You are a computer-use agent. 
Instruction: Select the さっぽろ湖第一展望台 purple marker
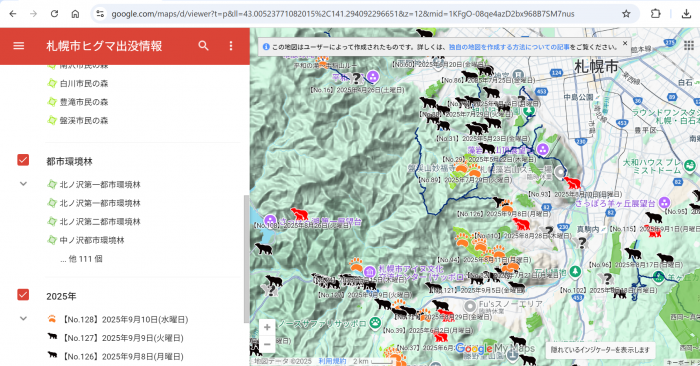pos(270,220)
